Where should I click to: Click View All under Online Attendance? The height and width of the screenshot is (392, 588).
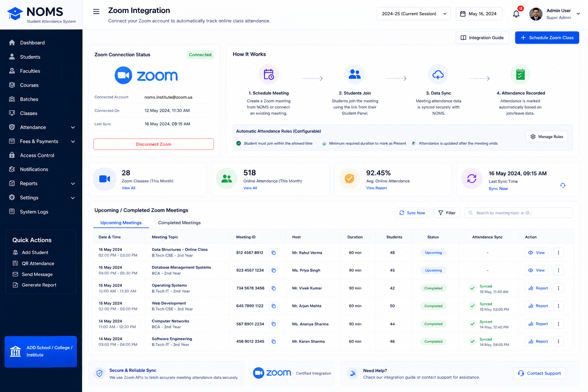[x=250, y=188]
